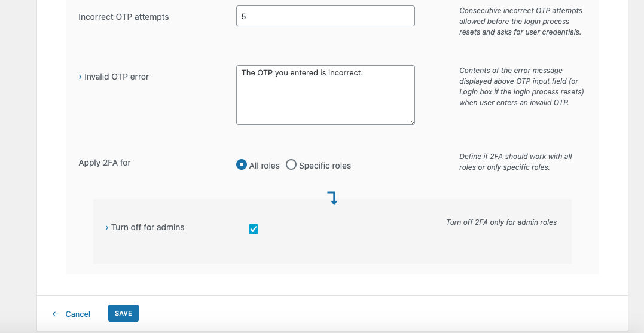The image size is (644, 333).
Task: Click the textarea resize handle corner
Action: [412, 121]
